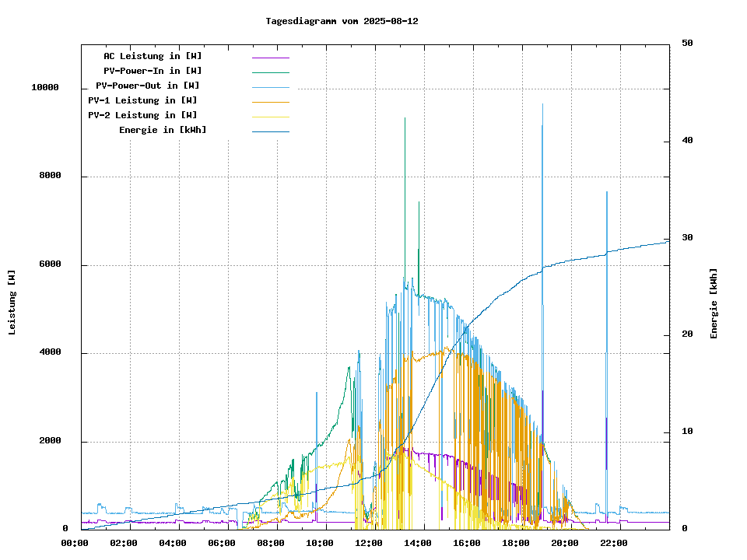Select the Energie in [kWh] legend label
The height and width of the screenshot is (560, 747).
pos(163,130)
